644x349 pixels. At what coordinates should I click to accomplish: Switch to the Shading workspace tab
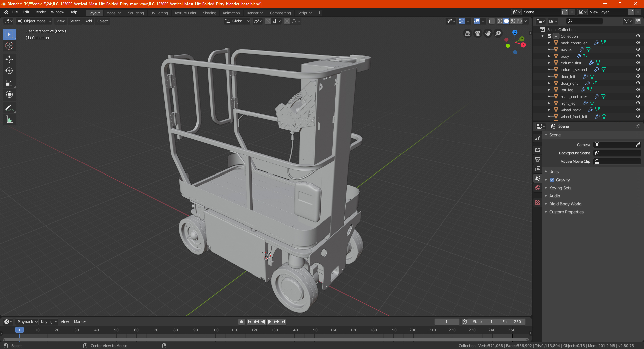coord(209,13)
